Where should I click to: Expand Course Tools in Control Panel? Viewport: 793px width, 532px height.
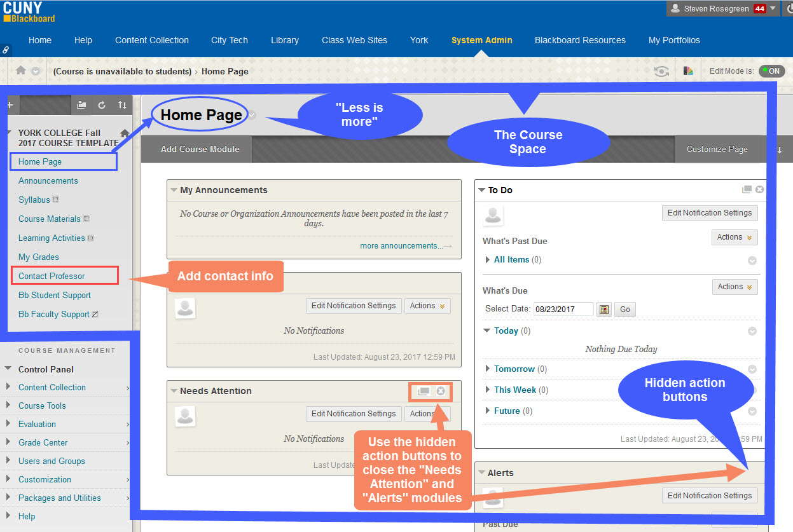(x=42, y=406)
